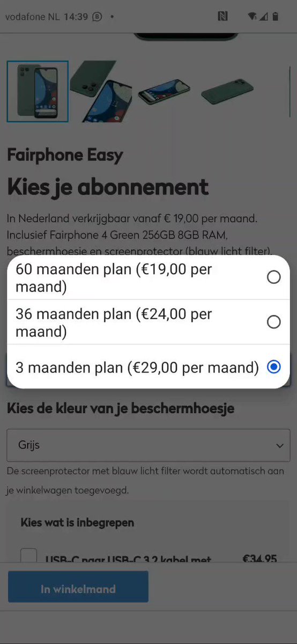Viewport: 297px width, 644px height.
Task: Choose the 3 maanden plan (€29,00) option
Action: pos(148,367)
